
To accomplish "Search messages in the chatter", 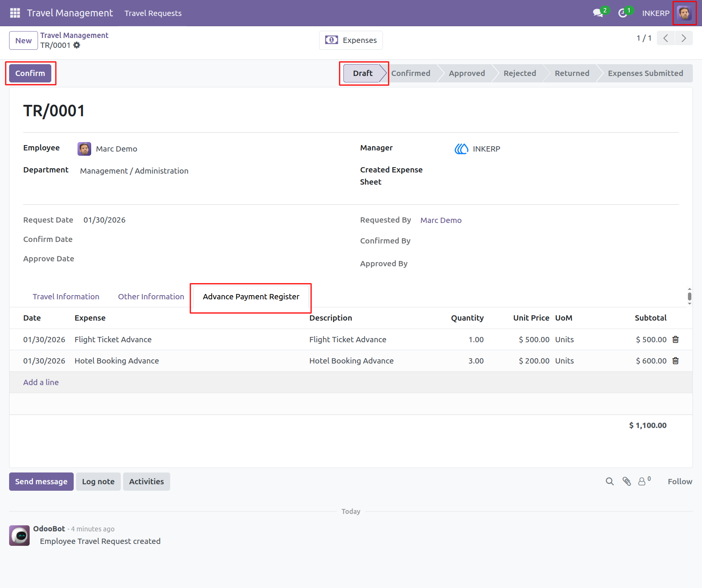I will (x=610, y=482).
